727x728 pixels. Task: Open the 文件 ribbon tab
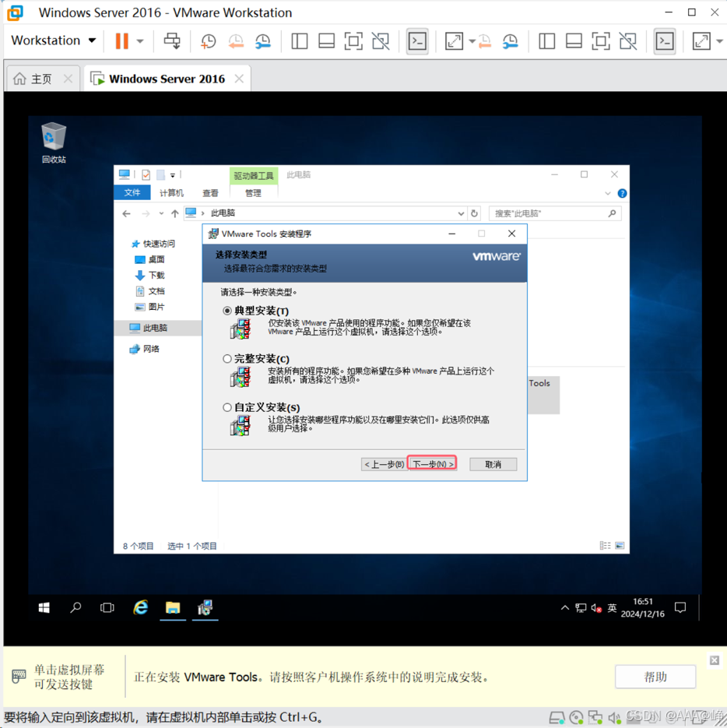[x=132, y=192]
